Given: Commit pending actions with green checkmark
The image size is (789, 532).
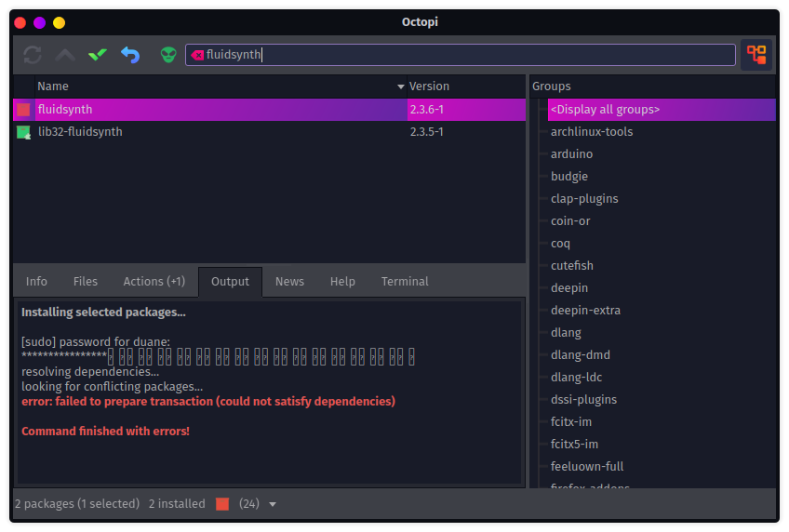Looking at the screenshot, I should click(98, 54).
